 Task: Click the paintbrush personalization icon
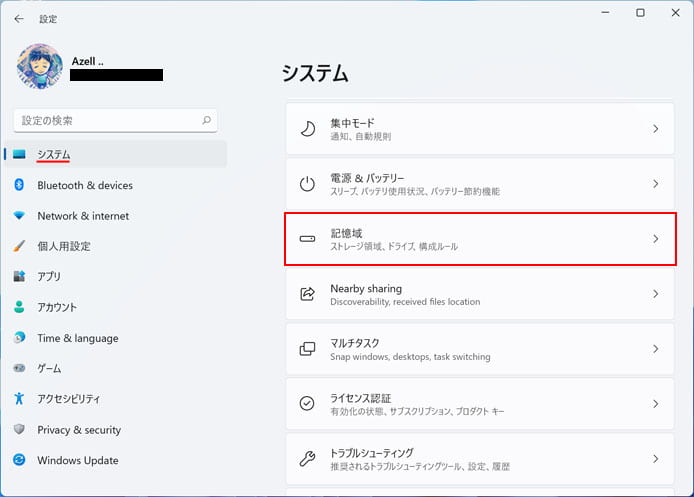(x=19, y=246)
